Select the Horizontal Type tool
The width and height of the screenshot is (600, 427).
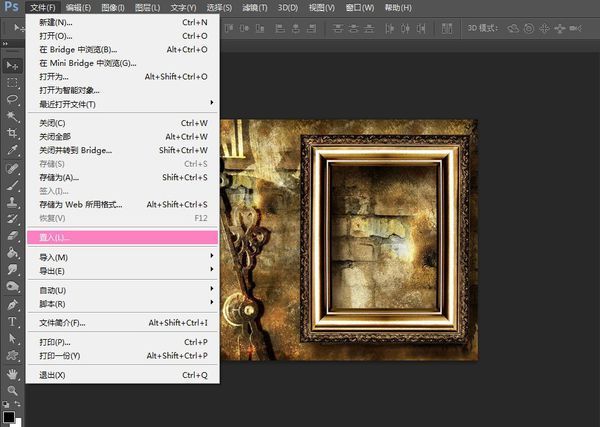12,321
